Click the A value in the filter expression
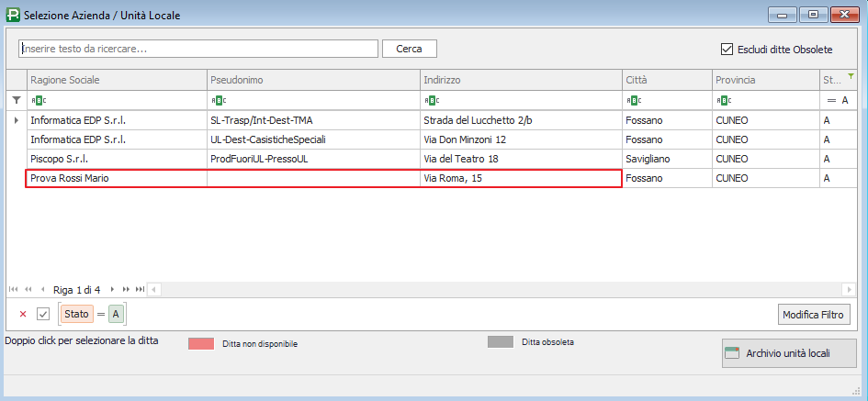 click(115, 315)
